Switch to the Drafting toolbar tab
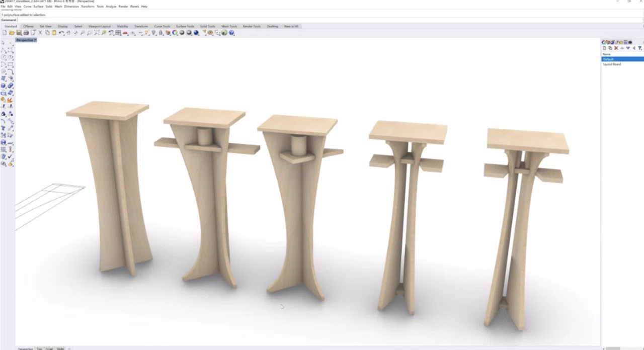644x350 pixels. [x=272, y=26]
